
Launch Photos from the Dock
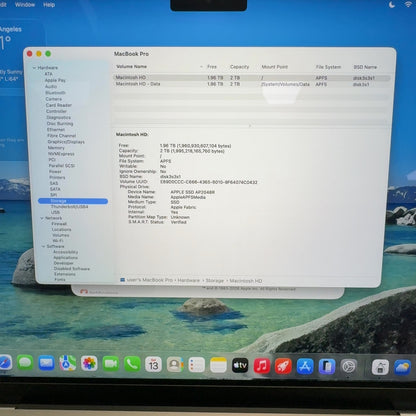click(89, 364)
